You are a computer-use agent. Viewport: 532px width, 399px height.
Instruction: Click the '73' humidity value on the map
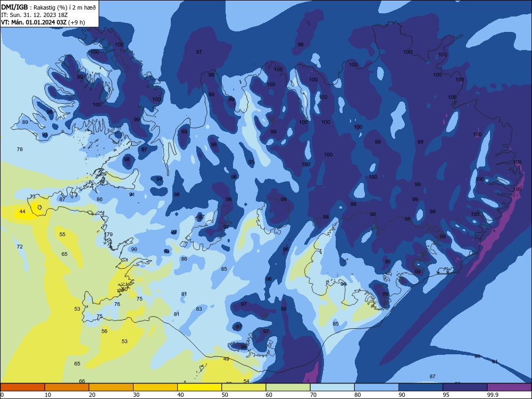tap(32, 197)
